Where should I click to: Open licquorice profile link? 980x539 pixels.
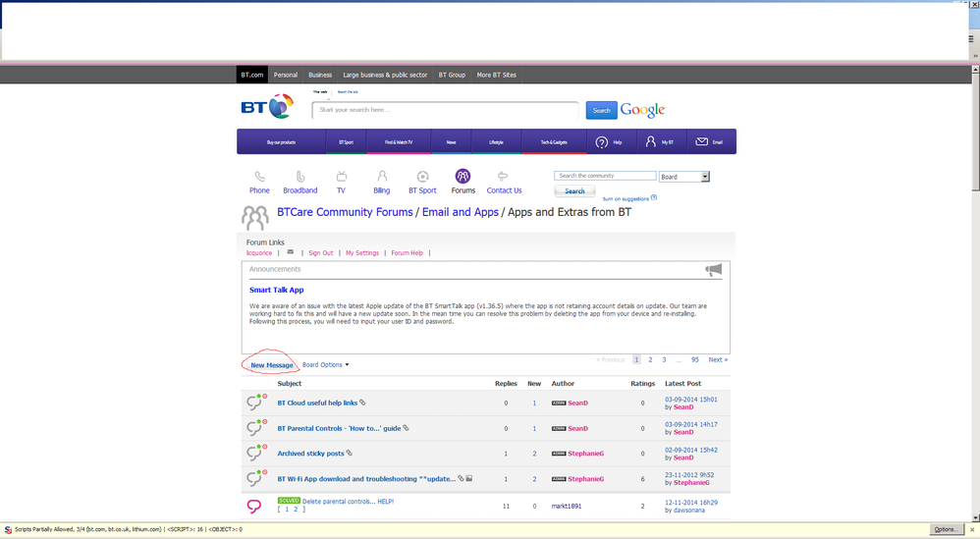(259, 253)
